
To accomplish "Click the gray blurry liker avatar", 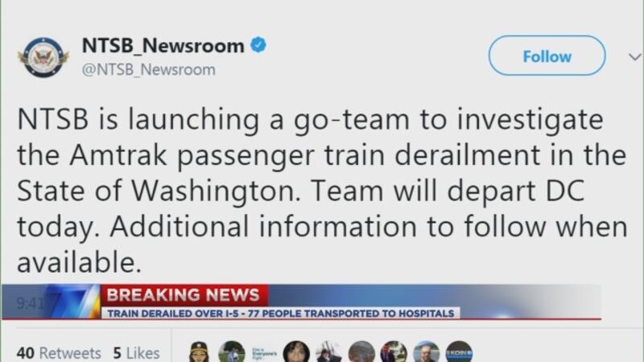I will [361, 352].
